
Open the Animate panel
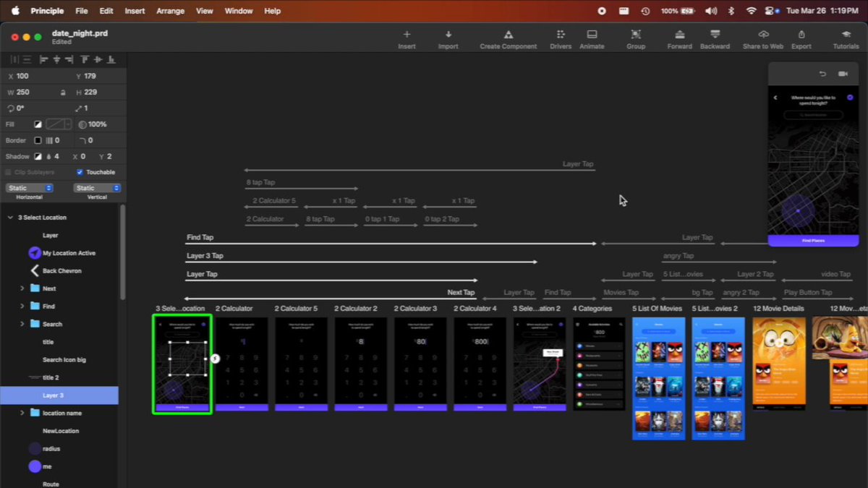pyautogui.click(x=592, y=39)
